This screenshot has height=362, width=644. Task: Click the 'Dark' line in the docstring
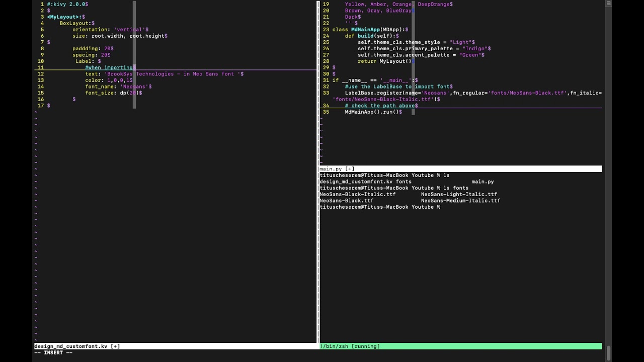click(x=353, y=17)
